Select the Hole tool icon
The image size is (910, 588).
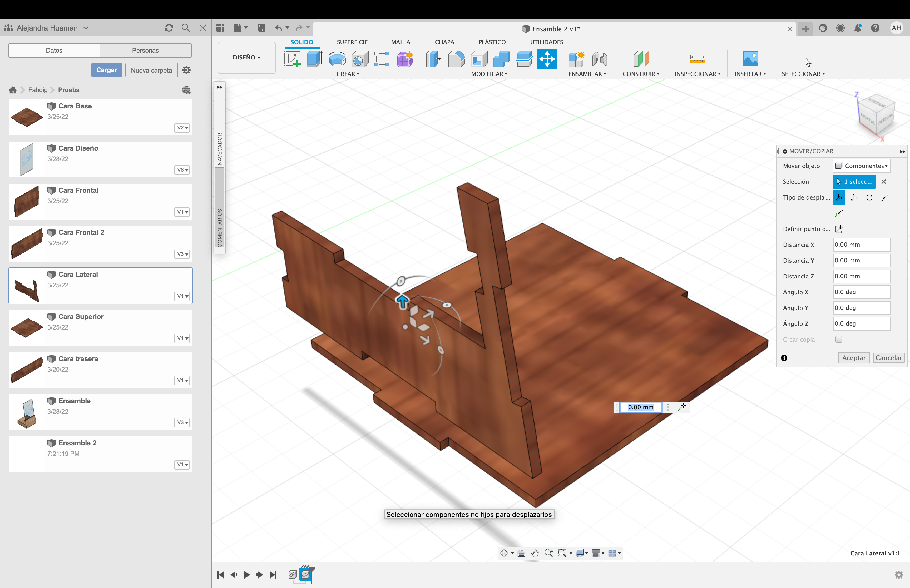pyautogui.click(x=360, y=59)
